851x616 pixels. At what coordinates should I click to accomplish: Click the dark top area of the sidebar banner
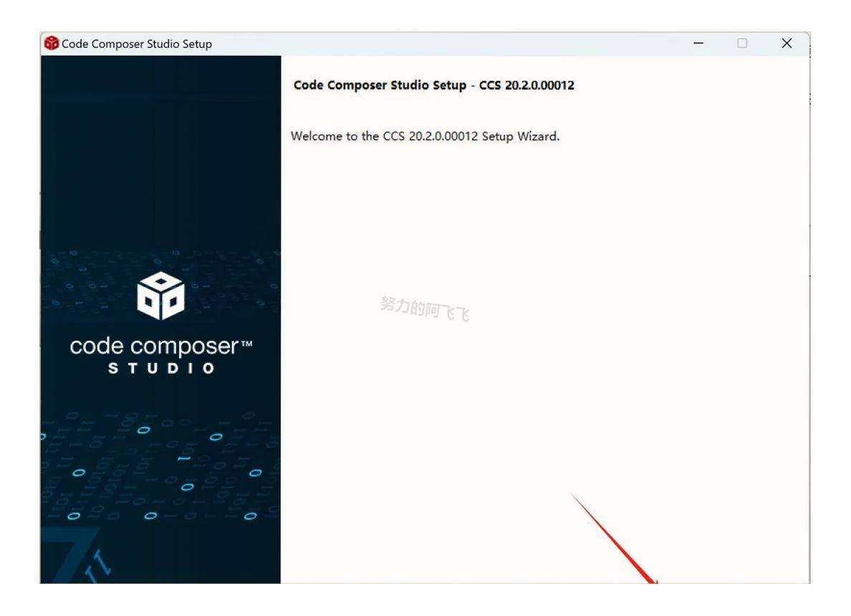160,143
